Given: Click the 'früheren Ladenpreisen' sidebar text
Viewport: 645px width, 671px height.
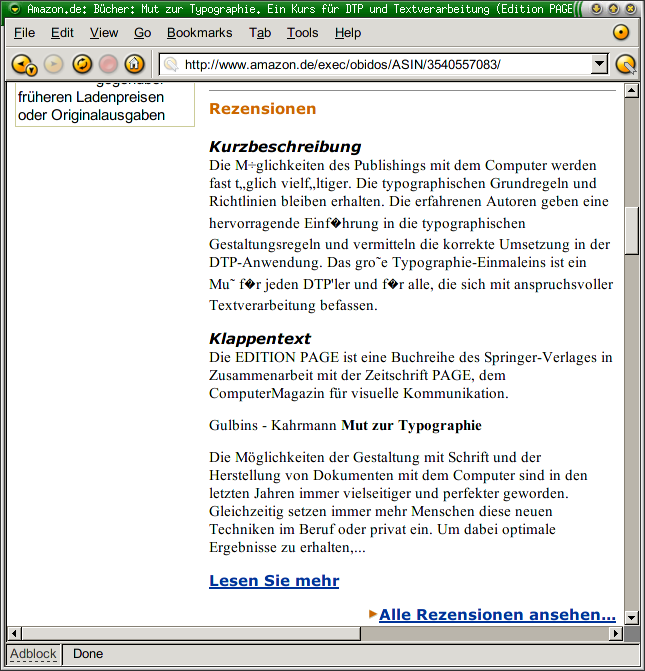Looking at the screenshot, I should click(91, 97).
